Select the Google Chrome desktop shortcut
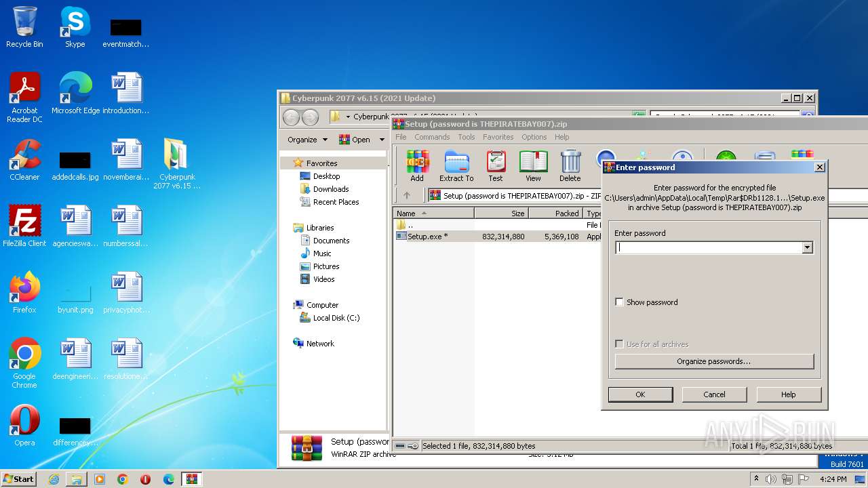Screen dimensions: 868x488 coord(24,363)
